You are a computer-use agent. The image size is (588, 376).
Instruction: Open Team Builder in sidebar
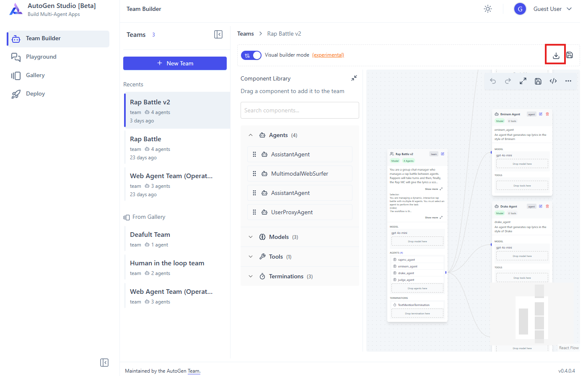[58, 39]
